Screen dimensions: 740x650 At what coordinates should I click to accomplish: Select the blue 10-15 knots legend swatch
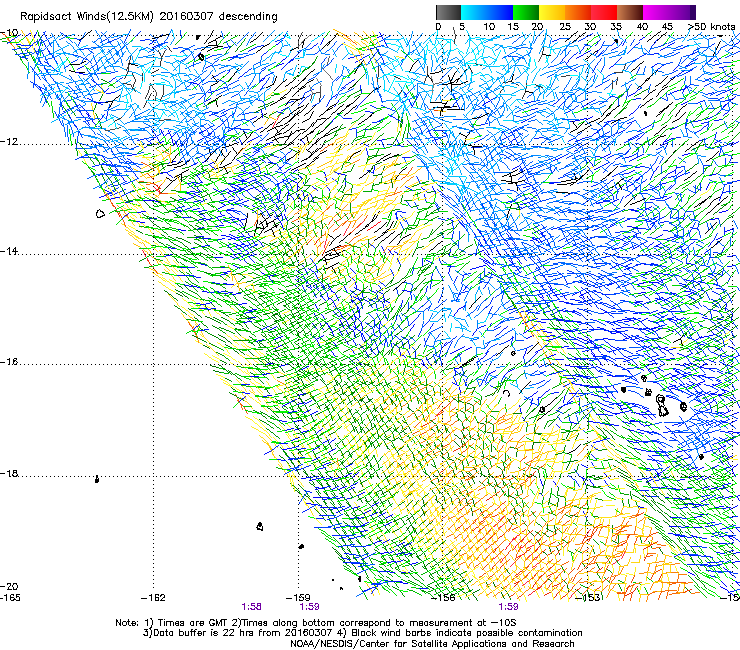[500, 12]
